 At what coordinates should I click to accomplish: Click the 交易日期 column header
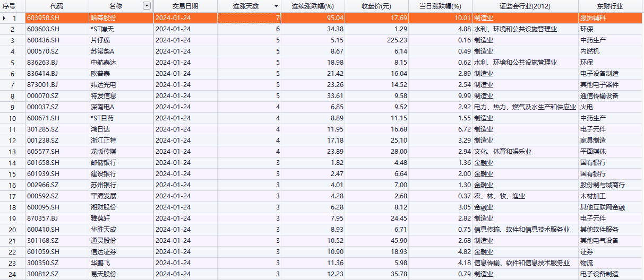(185, 6)
